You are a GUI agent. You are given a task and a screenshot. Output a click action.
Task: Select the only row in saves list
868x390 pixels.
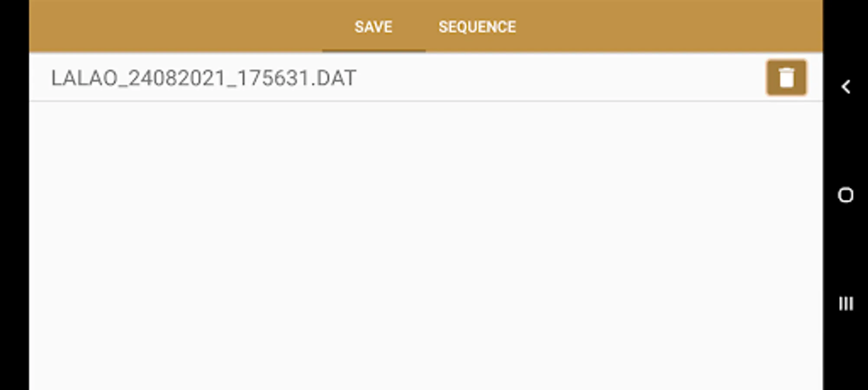pyautogui.click(x=390, y=78)
